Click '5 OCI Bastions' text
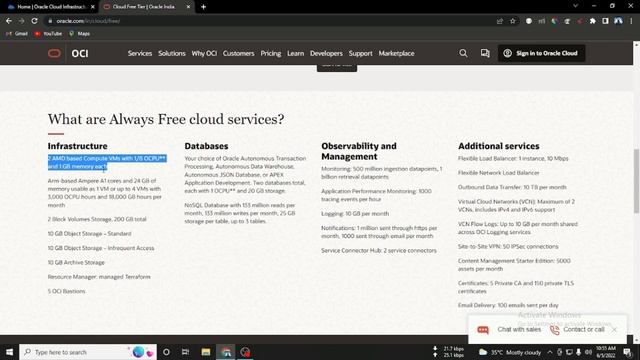The width and height of the screenshot is (640, 360). 67,291
